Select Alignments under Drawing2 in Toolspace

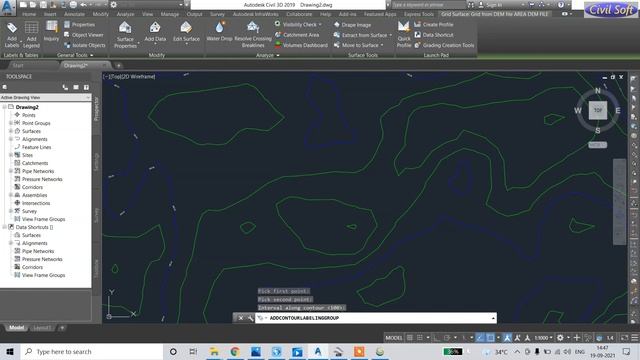[35, 139]
